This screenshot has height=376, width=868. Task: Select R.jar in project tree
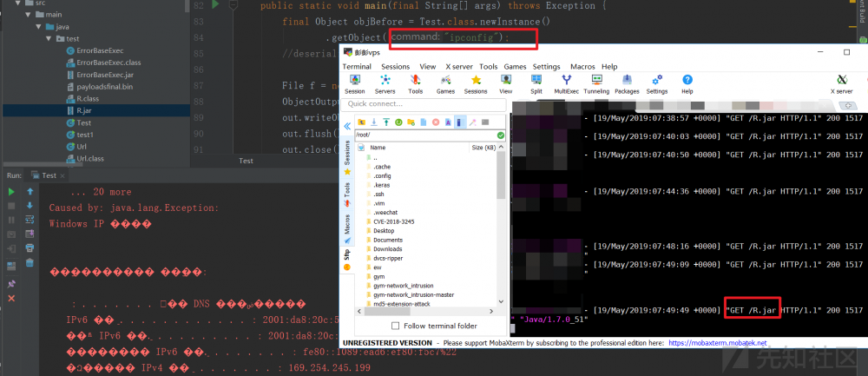(x=84, y=111)
